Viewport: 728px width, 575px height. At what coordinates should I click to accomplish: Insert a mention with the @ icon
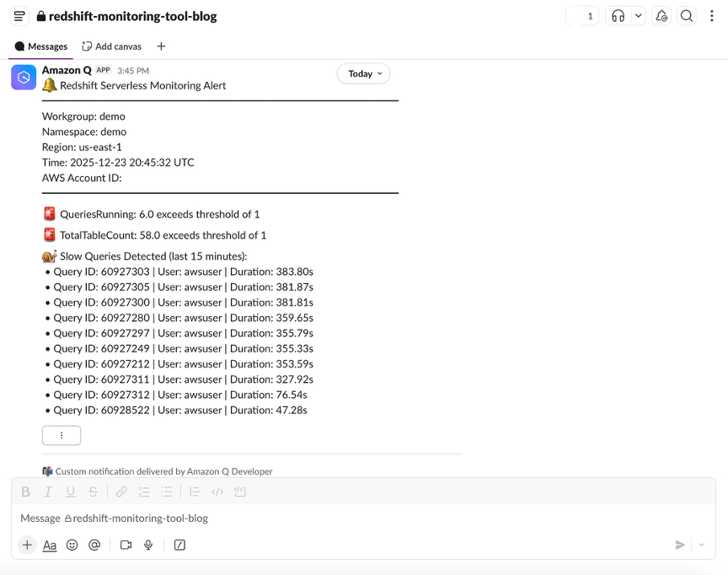coord(94,545)
